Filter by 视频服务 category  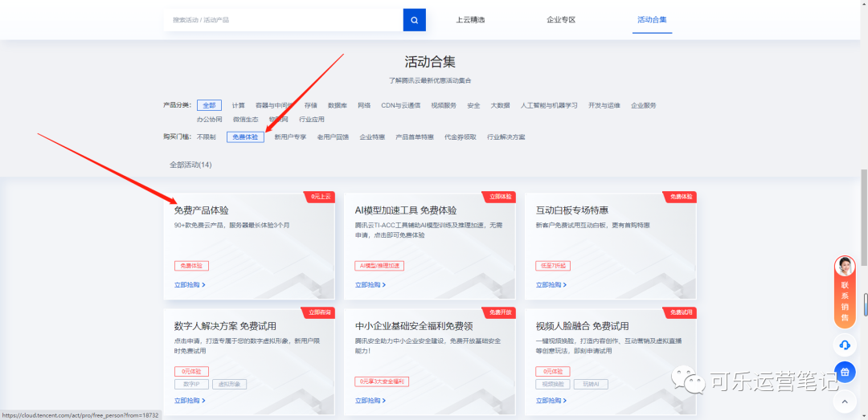tap(444, 105)
